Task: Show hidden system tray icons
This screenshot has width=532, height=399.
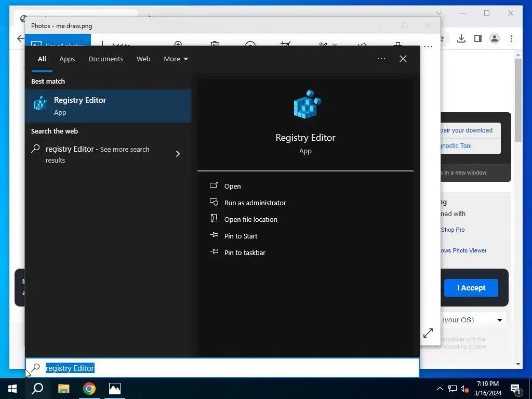Action: click(x=440, y=389)
